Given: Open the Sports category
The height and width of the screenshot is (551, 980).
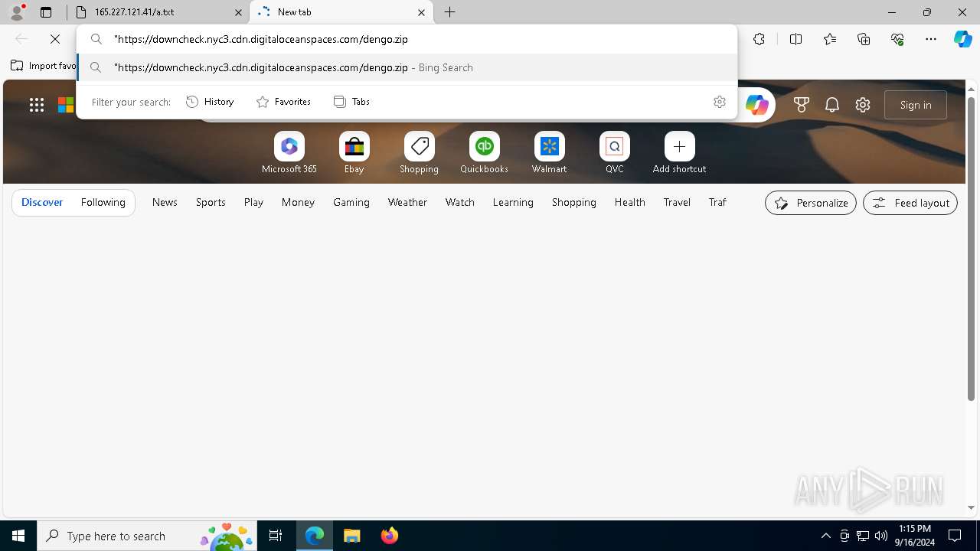Looking at the screenshot, I should pos(211,203).
